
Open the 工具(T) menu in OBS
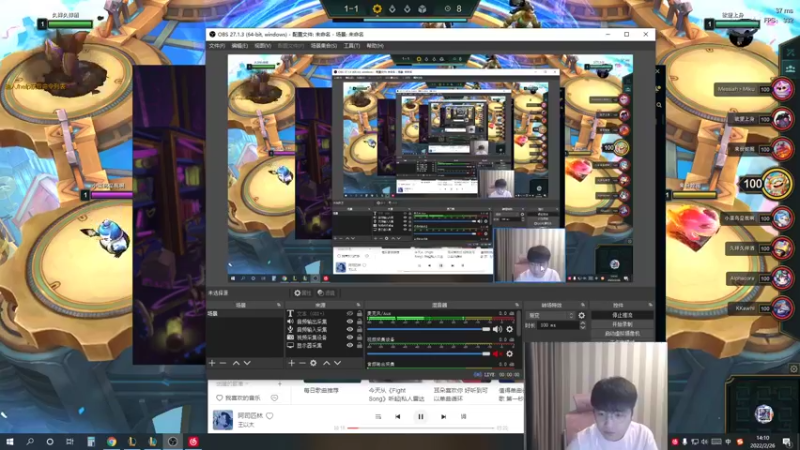tap(352, 46)
